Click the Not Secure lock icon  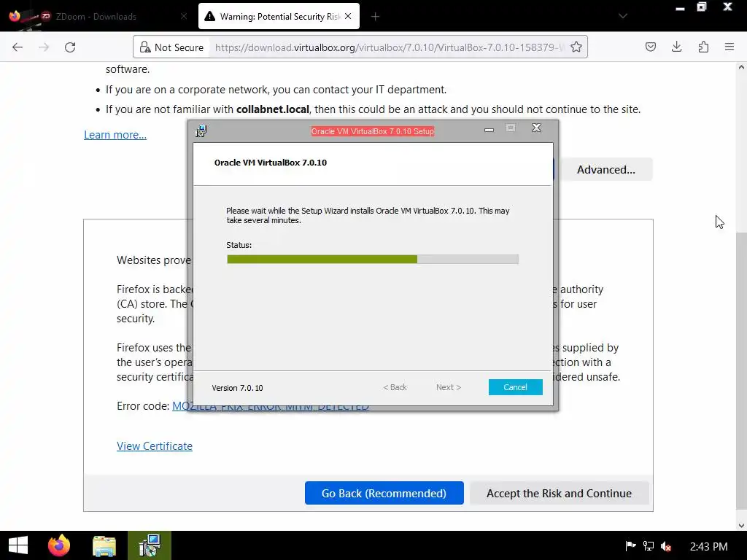pos(145,47)
